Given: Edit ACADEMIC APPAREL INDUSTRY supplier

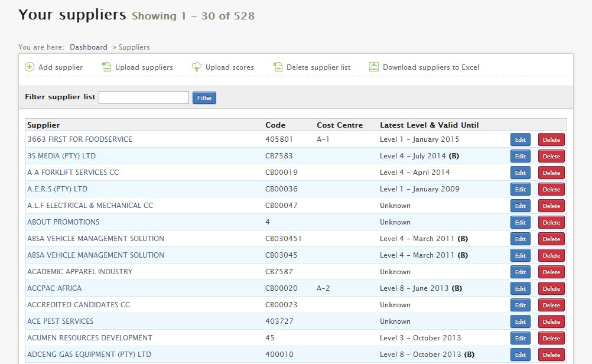Looking at the screenshot, I should 521,272.
